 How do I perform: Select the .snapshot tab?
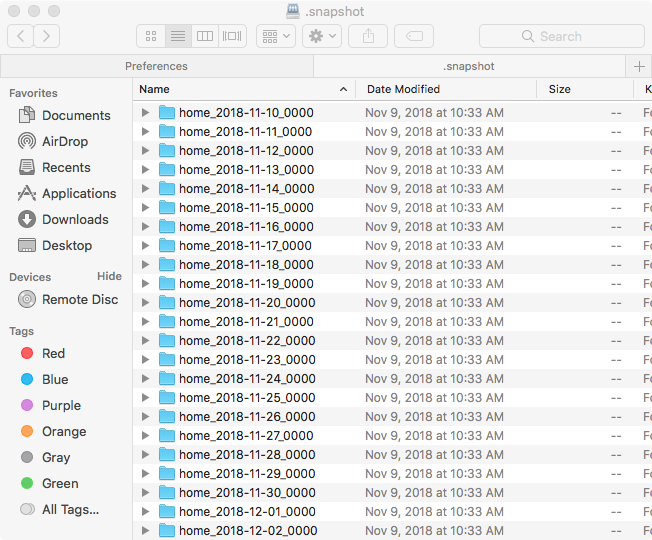point(469,66)
